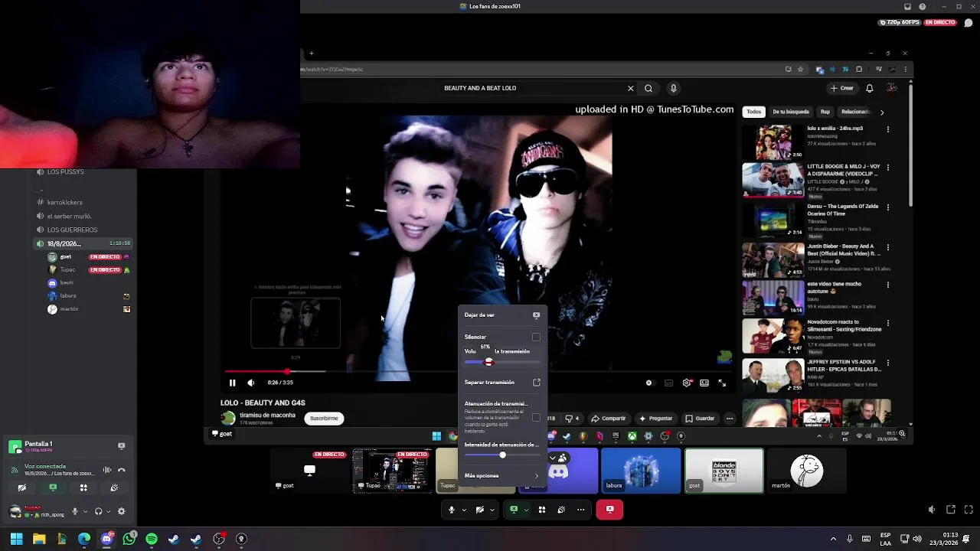980x551 pixels.
Task: Open soundboard icon in the voice panel
Action: point(114,487)
